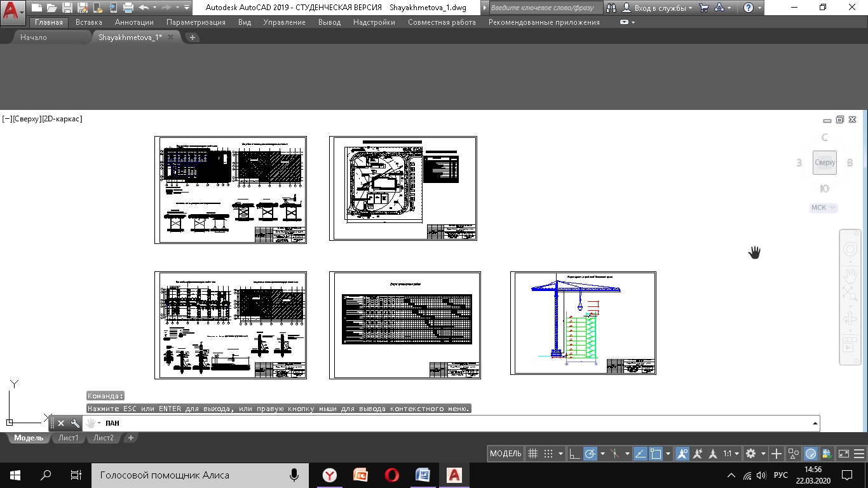Open the Autodesk A360 triangle icon

pyautogui.click(x=719, y=8)
